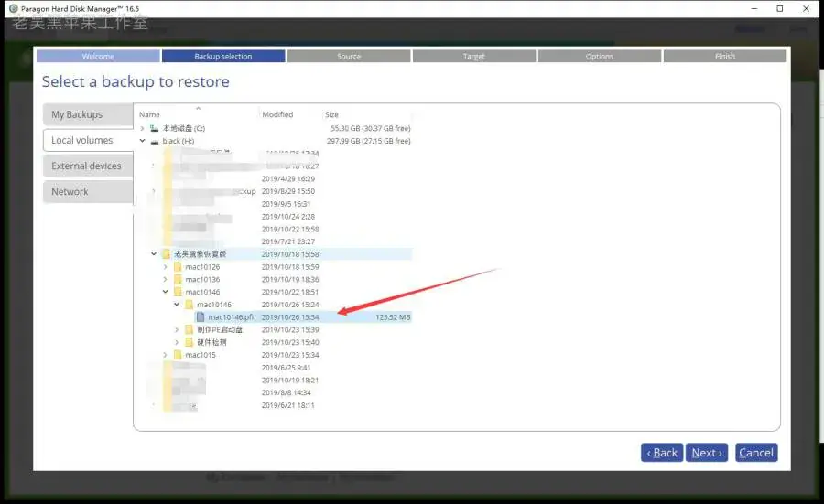Click the 硬件检测 folder icon

tap(190, 342)
